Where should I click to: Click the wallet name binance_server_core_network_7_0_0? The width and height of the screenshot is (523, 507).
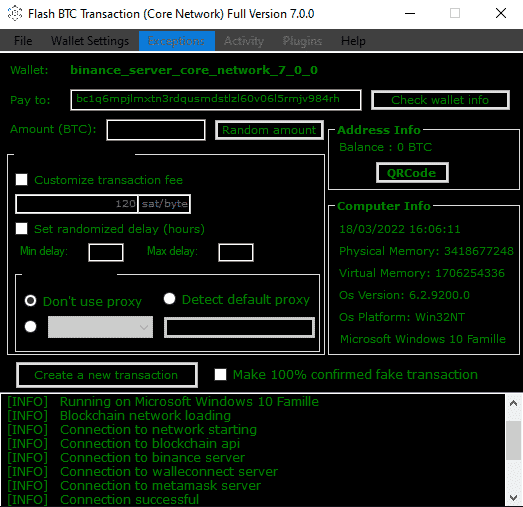(194, 70)
